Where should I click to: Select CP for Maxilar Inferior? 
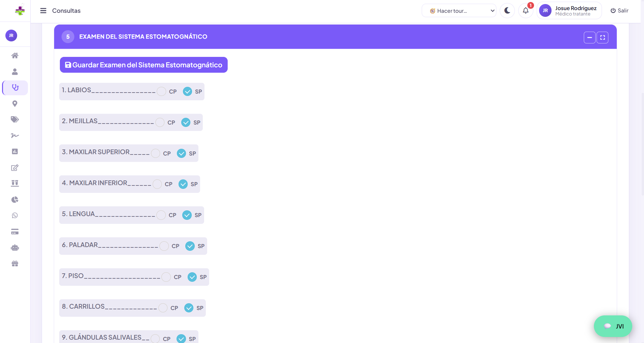tap(157, 184)
